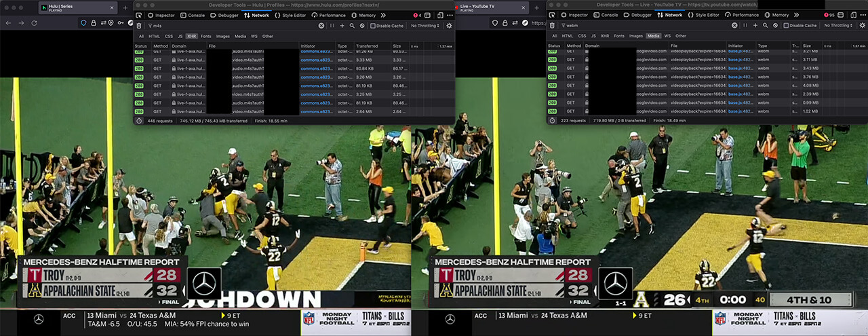Open request blocking in Hulu Developer Tools
868x336 pixels.
coord(362,26)
